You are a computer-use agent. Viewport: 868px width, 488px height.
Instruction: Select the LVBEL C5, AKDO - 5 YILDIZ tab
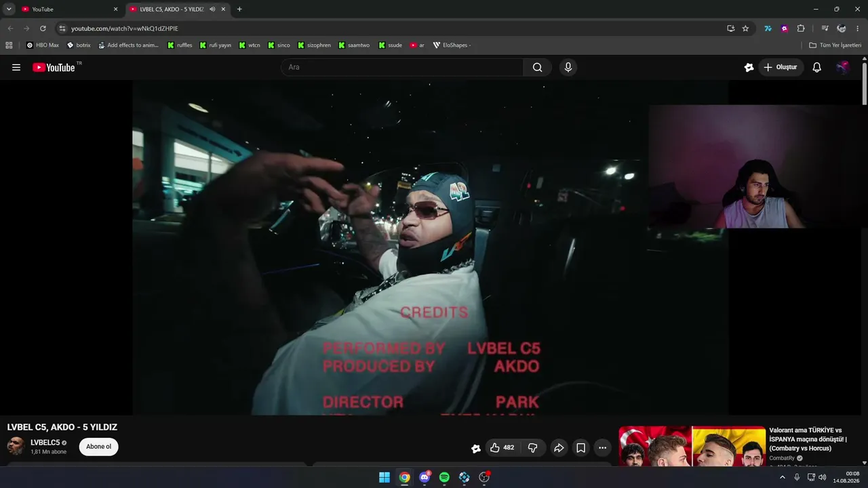pos(178,9)
